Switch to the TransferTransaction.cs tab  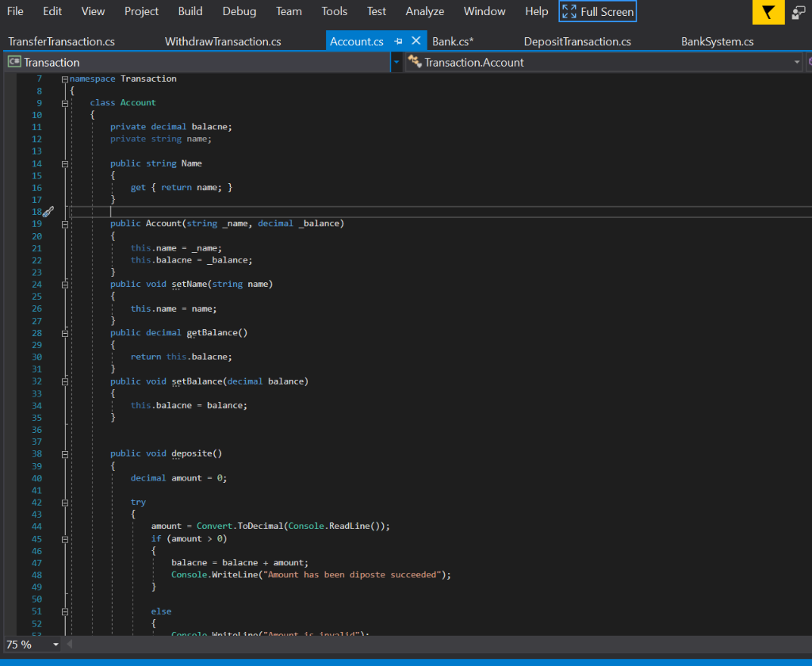(x=62, y=41)
